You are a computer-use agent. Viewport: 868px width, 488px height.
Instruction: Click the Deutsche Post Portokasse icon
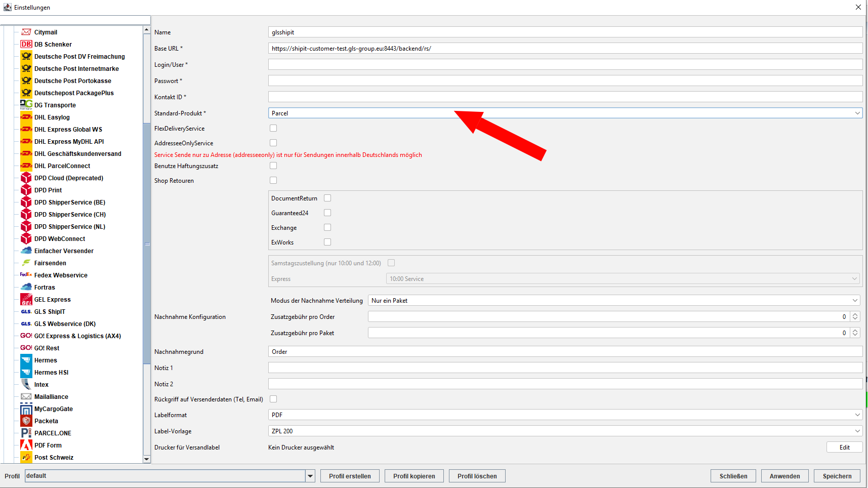coord(26,80)
